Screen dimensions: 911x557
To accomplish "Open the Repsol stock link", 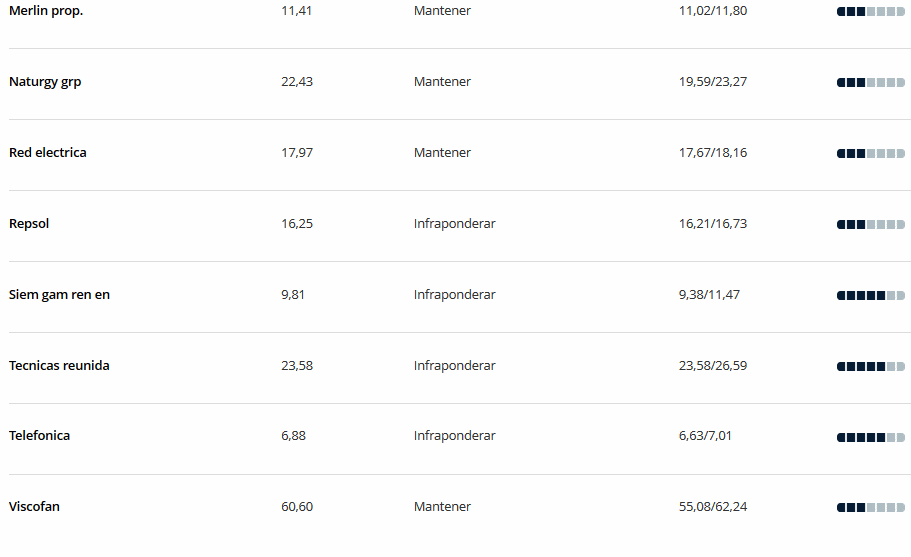I will pos(29,224).
